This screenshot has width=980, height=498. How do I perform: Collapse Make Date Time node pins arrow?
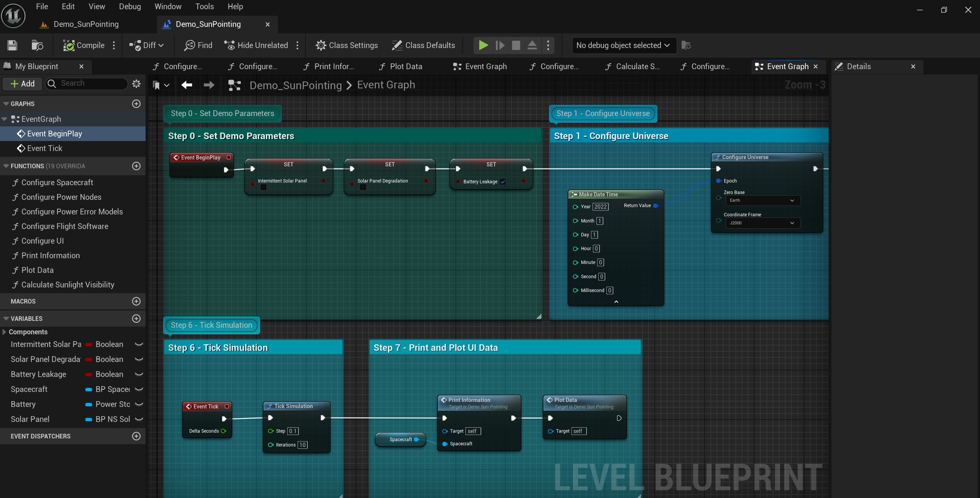616,302
